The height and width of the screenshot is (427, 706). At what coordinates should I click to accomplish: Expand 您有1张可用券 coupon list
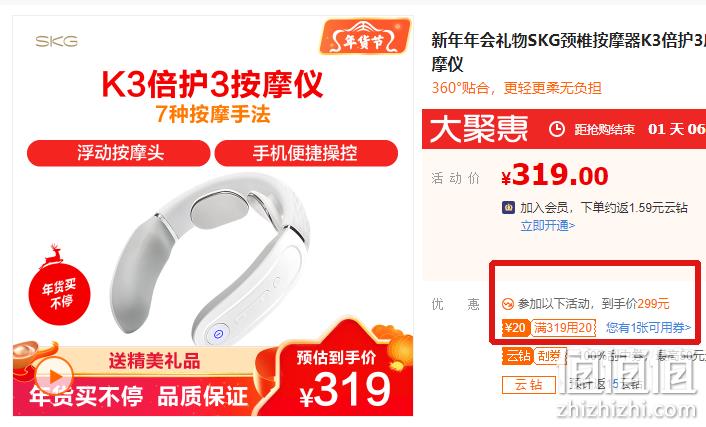click(648, 327)
